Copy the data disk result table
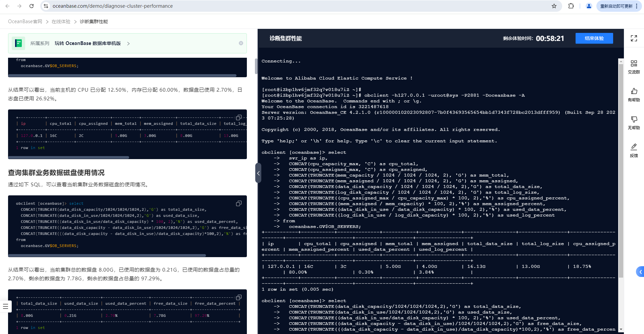 tap(239, 297)
